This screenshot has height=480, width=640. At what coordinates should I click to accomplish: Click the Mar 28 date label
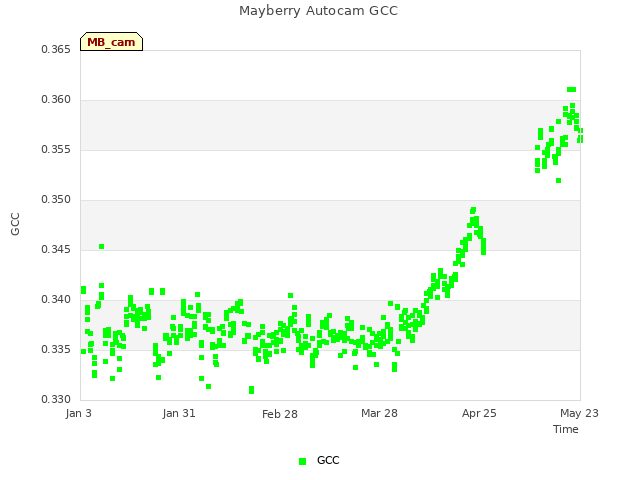pyautogui.click(x=379, y=413)
